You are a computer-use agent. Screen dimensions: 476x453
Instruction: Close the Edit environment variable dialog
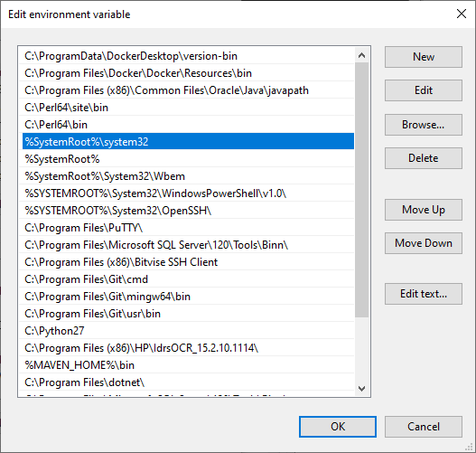point(462,14)
